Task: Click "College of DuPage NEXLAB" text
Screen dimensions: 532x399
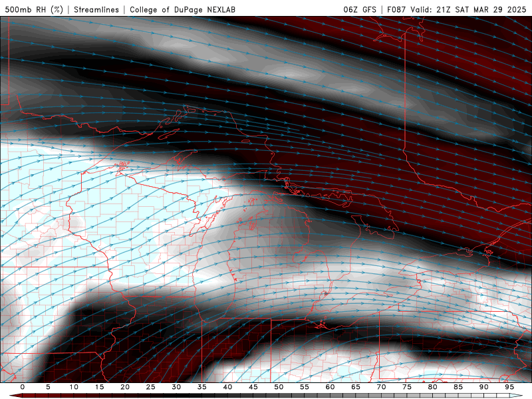Action: 182,9
